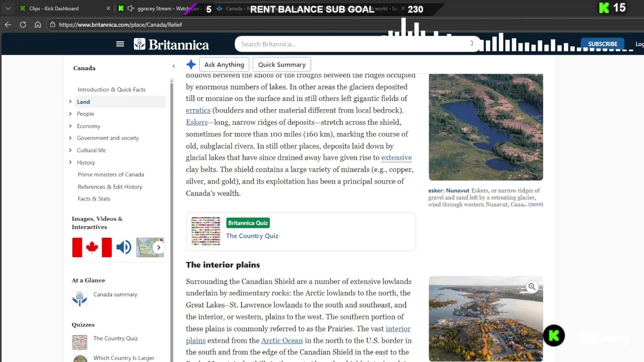Image resolution: width=644 pixels, height=362 pixels.
Task: Click the blue sparkle AI icon
Action: [191, 64]
